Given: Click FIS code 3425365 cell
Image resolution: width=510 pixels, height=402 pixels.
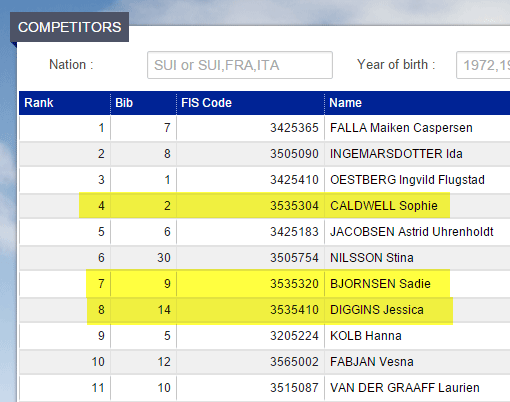Looking at the screenshot, I should (x=250, y=128).
